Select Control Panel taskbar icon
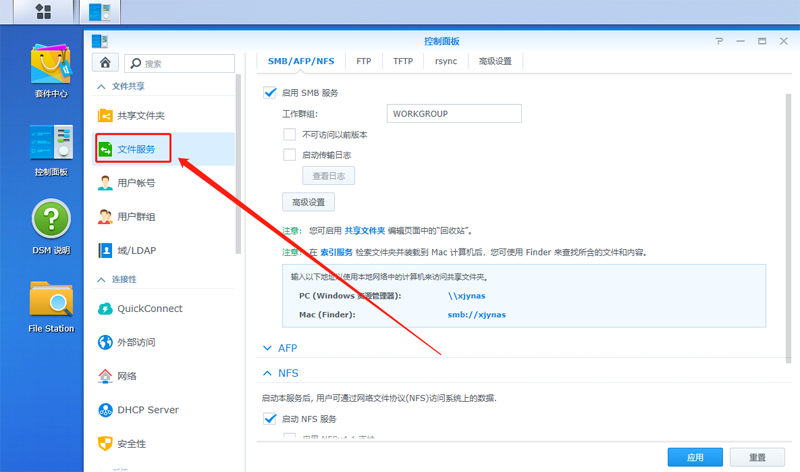 (99, 12)
